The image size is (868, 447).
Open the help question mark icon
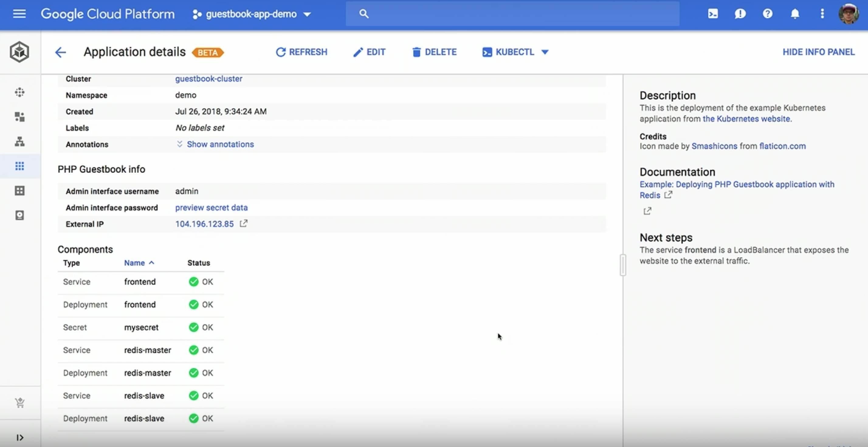click(x=767, y=14)
